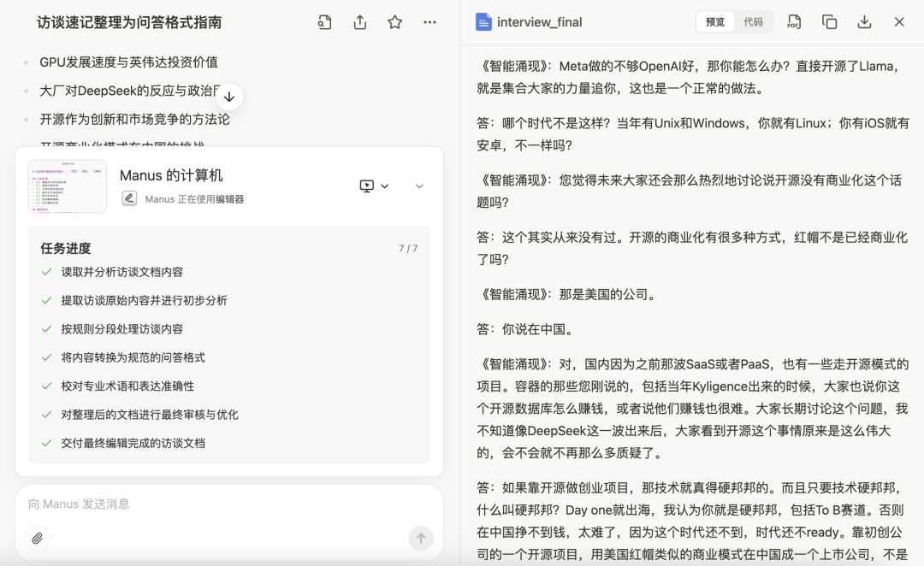Click the 任务进度 heading

(x=65, y=249)
